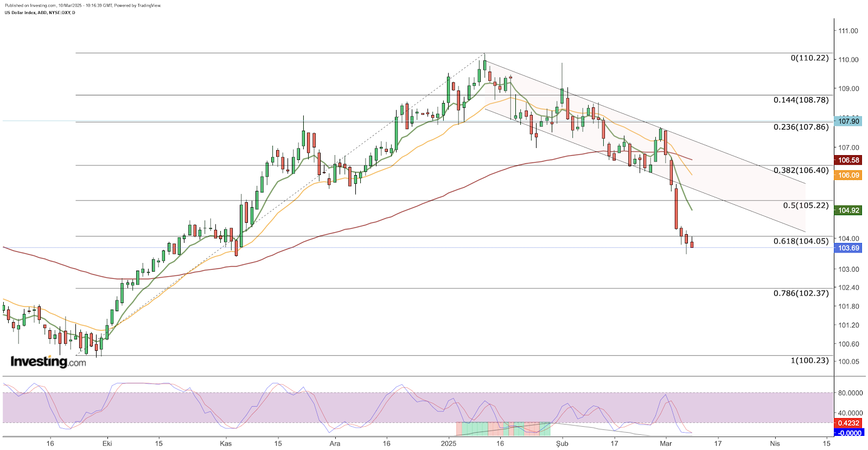Click the 103.00 price axis label
868x450 pixels.
click(848, 269)
